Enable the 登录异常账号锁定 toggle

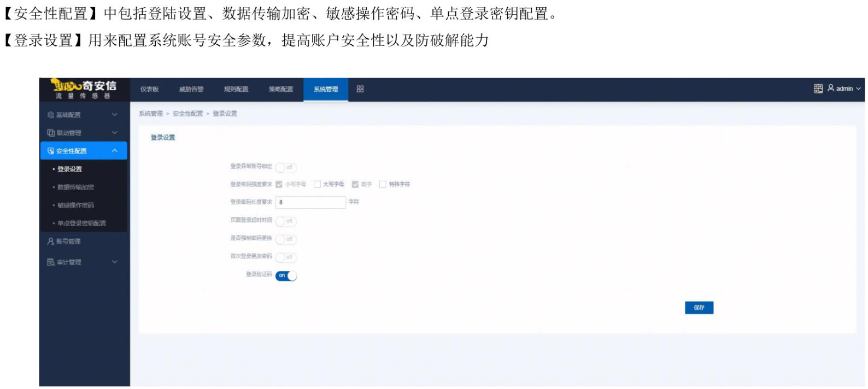tap(286, 167)
